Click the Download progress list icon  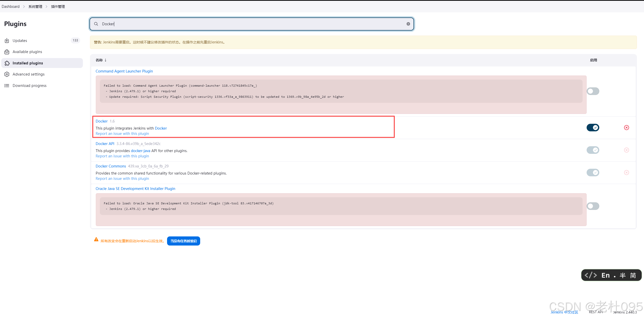pos(7,86)
